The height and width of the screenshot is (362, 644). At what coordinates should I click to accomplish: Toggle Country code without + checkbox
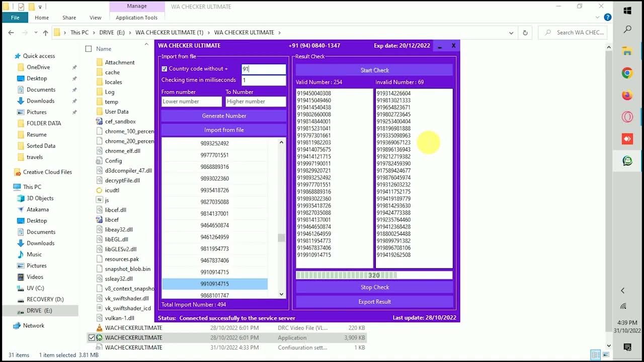[x=164, y=69]
